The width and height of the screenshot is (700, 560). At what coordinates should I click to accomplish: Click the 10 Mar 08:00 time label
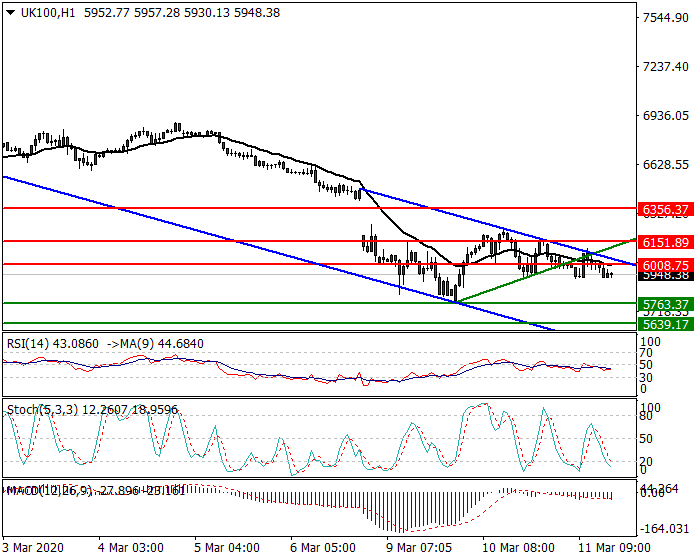point(518,547)
